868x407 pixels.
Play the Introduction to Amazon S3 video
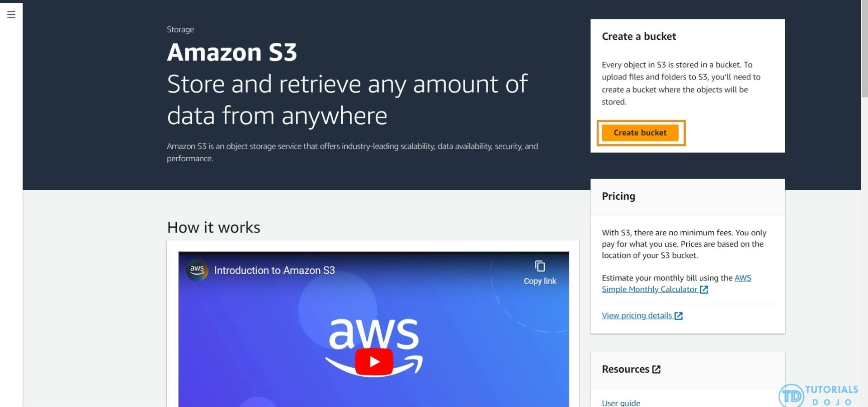point(374,362)
